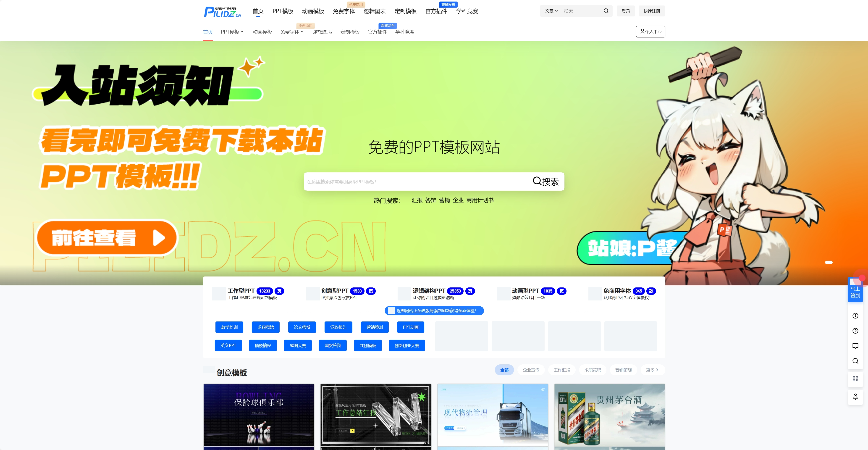Open the message bubble icon in sidebar
Screen dimensions: 868x450
[855, 346]
